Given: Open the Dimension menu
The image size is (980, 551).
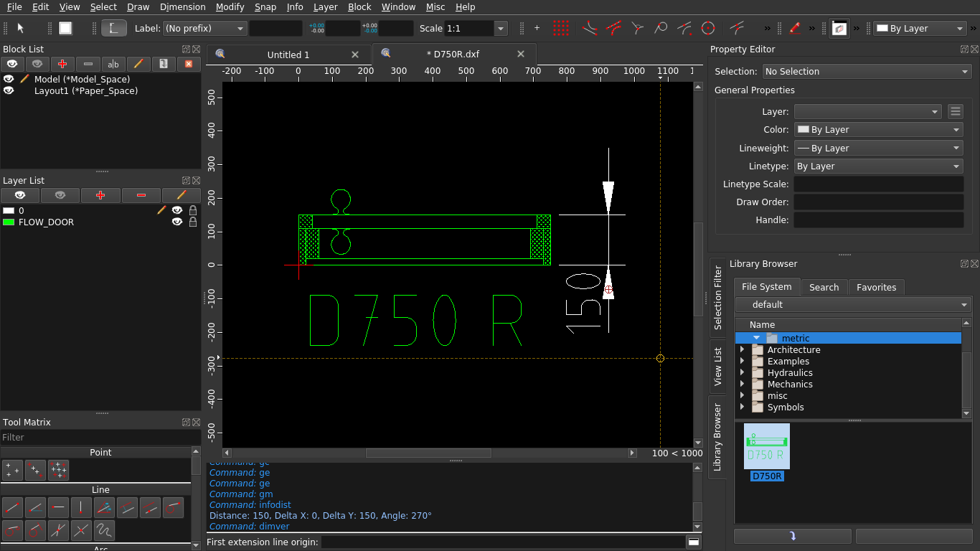Looking at the screenshot, I should (182, 6).
